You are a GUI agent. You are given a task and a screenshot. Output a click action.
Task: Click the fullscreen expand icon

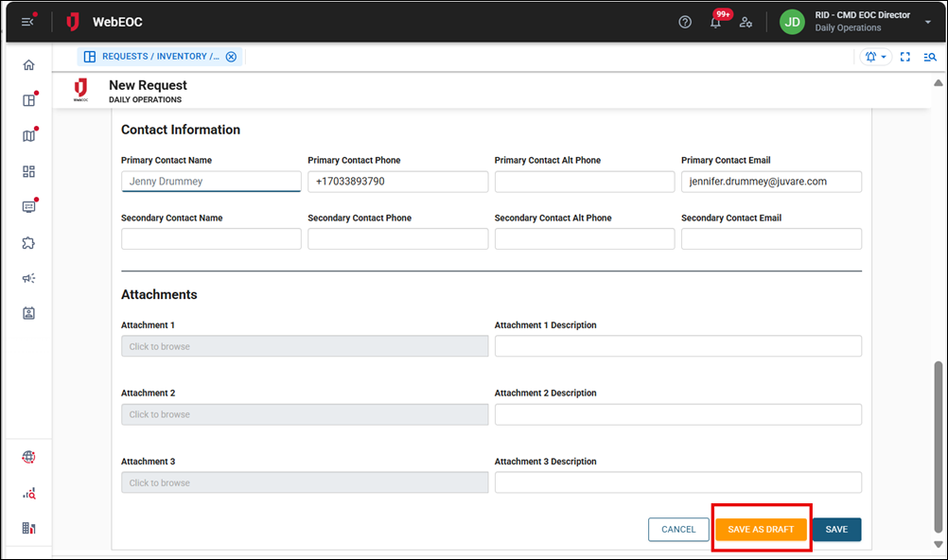click(x=904, y=57)
